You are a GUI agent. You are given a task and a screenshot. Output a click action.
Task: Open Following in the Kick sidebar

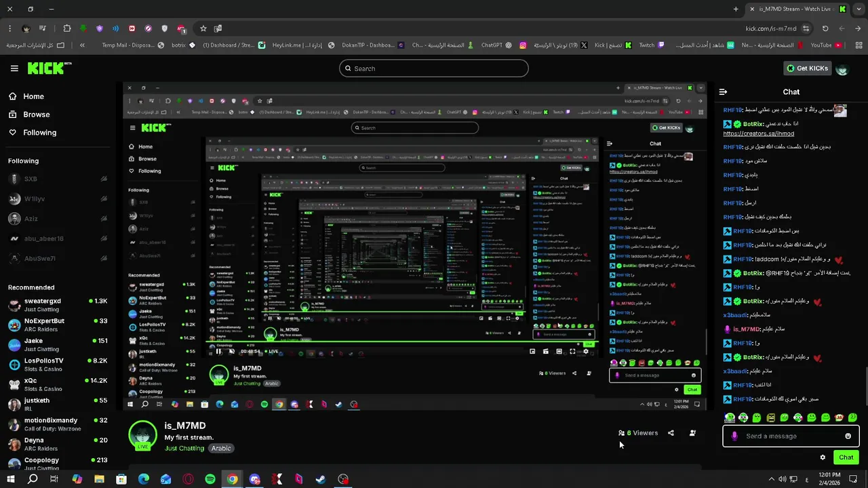tap(33, 132)
